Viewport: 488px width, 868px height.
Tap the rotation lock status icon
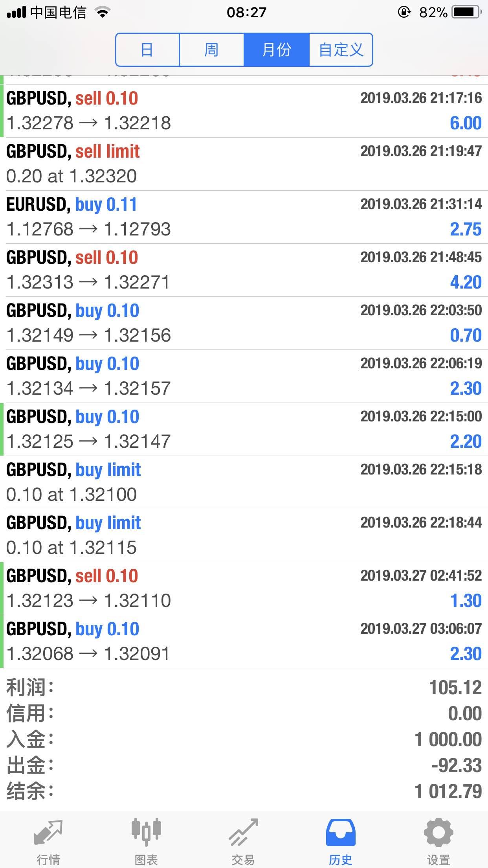404,12
